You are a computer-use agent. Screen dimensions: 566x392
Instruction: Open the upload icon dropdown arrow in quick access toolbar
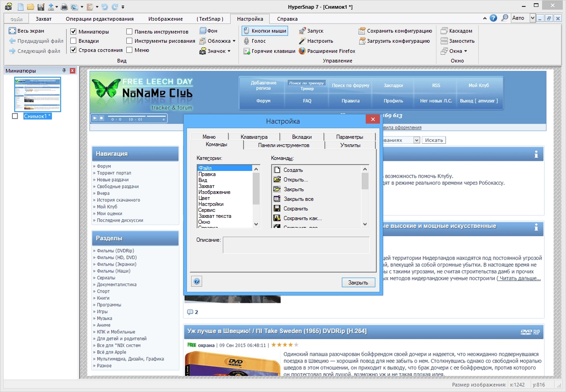(57, 7)
